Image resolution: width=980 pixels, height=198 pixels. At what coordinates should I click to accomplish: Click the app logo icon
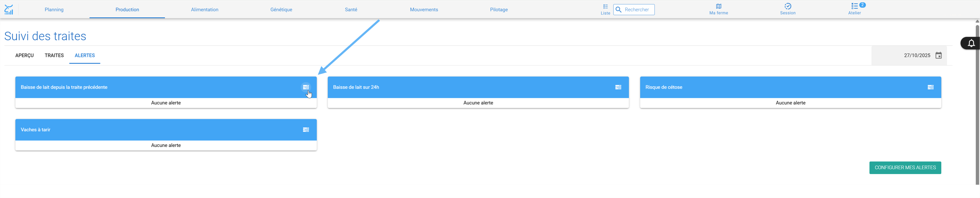tap(9, 9)
